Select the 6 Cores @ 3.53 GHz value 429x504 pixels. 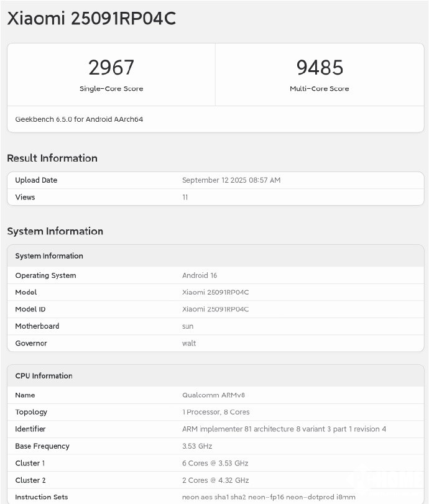coord(215,463)
